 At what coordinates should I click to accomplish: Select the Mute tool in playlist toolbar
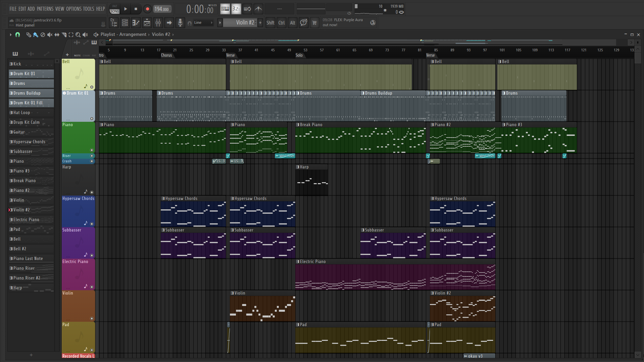[50, 35]
